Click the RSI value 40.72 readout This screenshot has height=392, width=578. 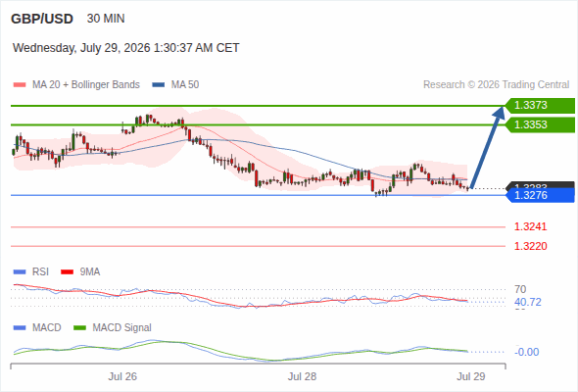click(528, 303)
